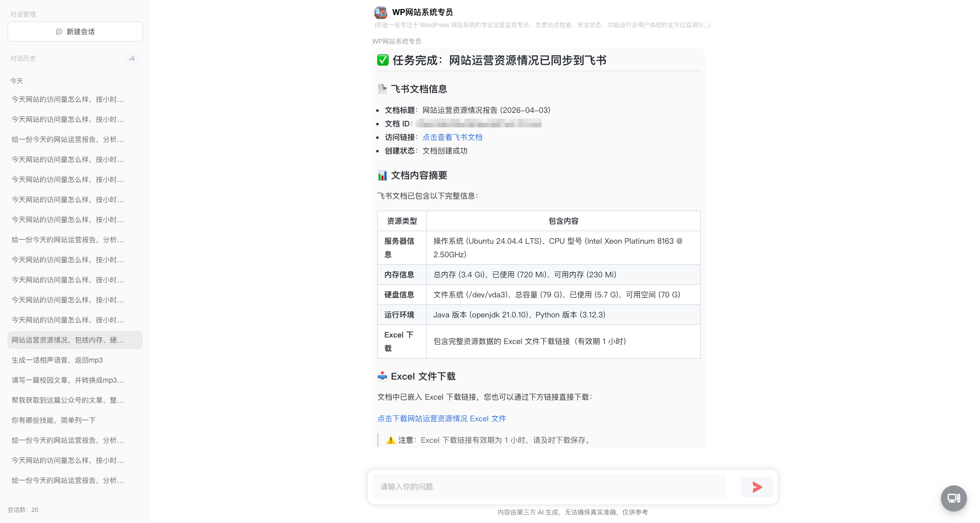Click the WP网站系统专员 avatar icon
Viewport: 980px width, 523px height.
coord(381,13)
